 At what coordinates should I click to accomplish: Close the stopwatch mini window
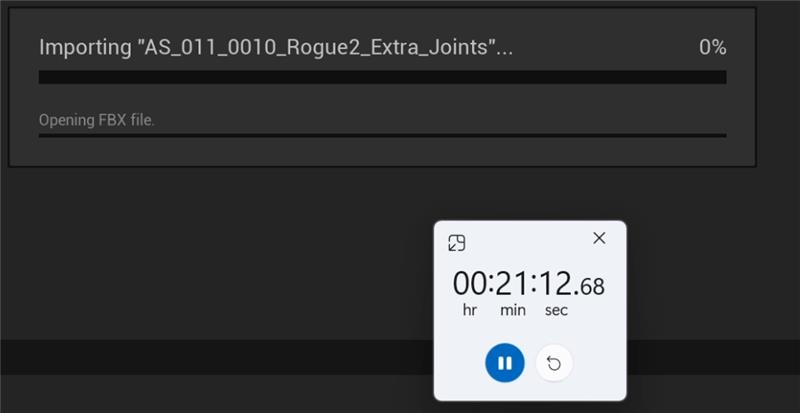(599, 238)
